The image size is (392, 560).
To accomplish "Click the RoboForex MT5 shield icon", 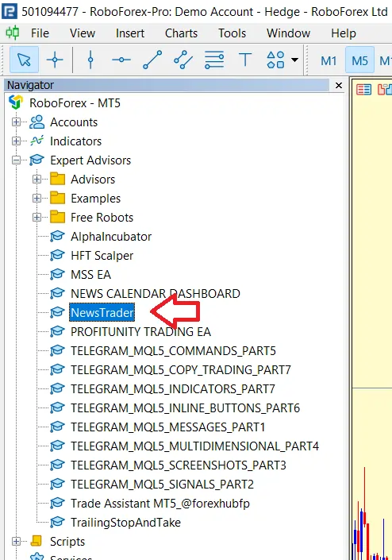I will pos(16,102).
